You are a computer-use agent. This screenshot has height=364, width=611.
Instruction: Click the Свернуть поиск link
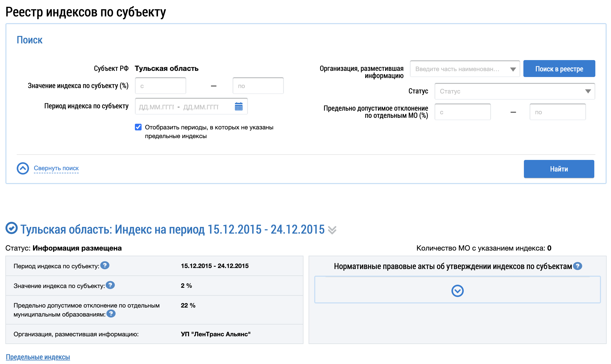(56, 168)
